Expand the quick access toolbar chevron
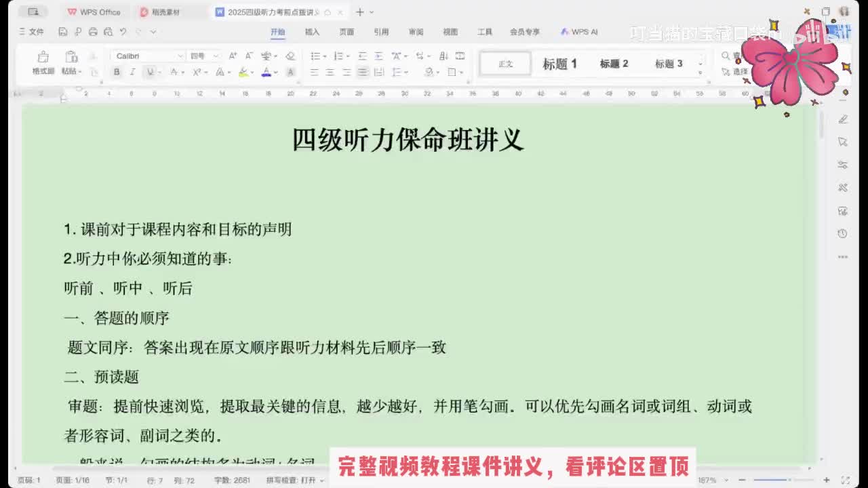The height and width of the screenshot is (488, 868). point(153,32)
